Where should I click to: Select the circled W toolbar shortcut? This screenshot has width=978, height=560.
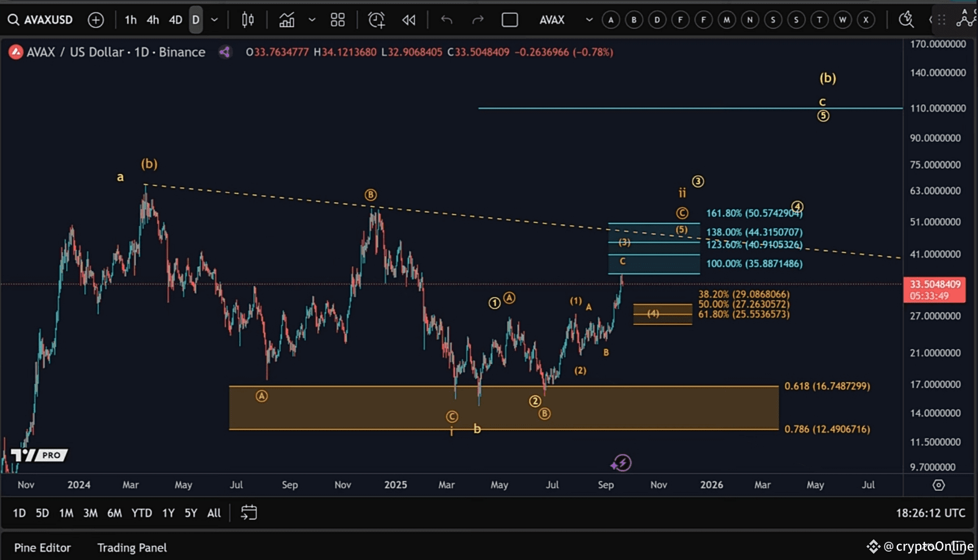(843, 20)
